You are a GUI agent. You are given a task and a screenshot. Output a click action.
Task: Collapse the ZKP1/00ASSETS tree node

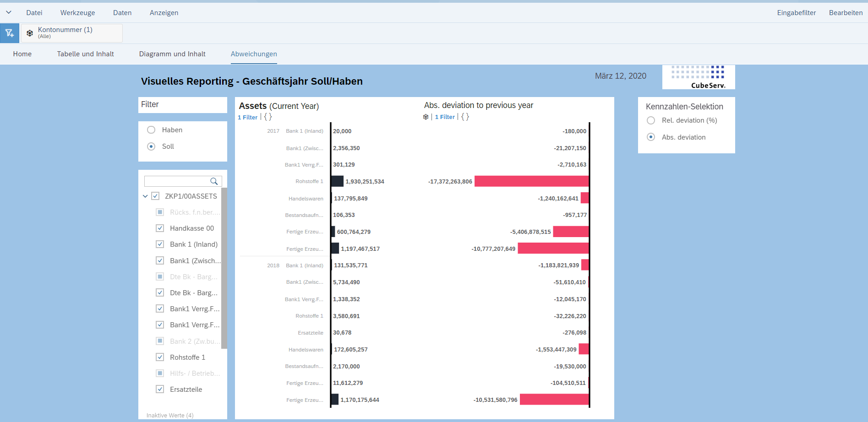[145, 195]
